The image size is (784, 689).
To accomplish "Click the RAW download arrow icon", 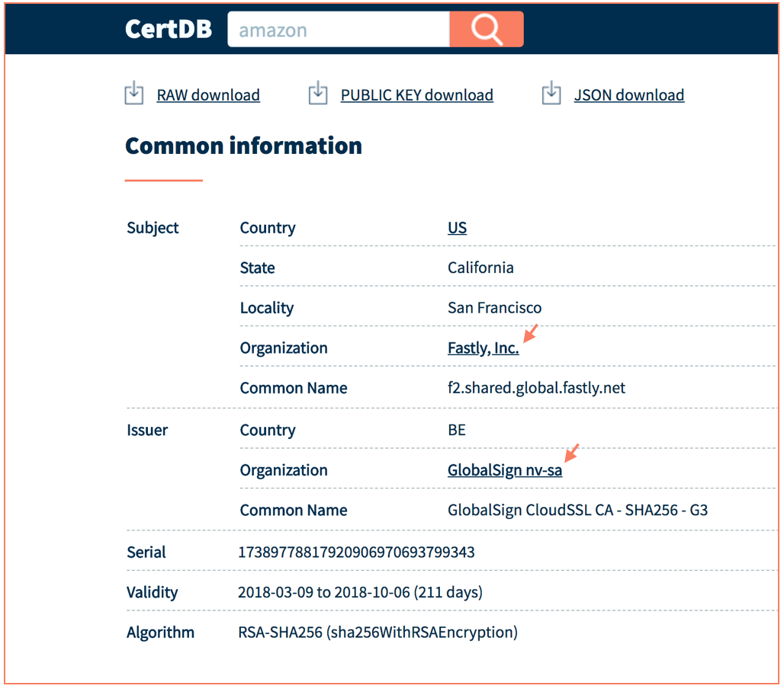I will pos(133,93).
